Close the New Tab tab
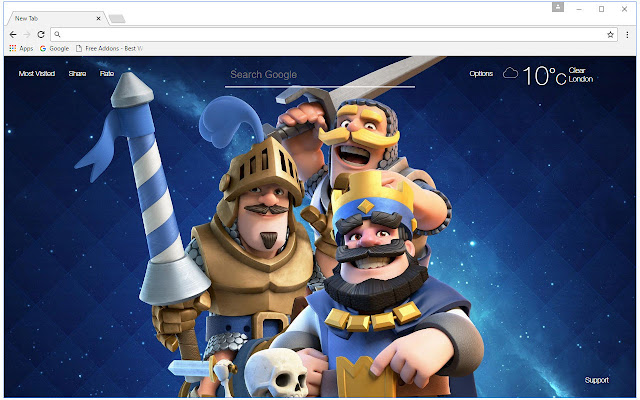This screenshot has width=640, height=400. click(x=98, y=18)
